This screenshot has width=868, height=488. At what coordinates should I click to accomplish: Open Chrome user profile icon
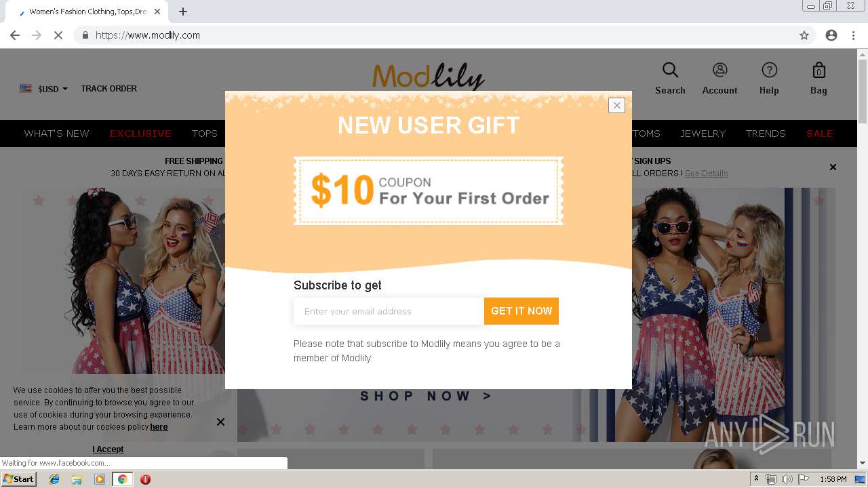831,35
